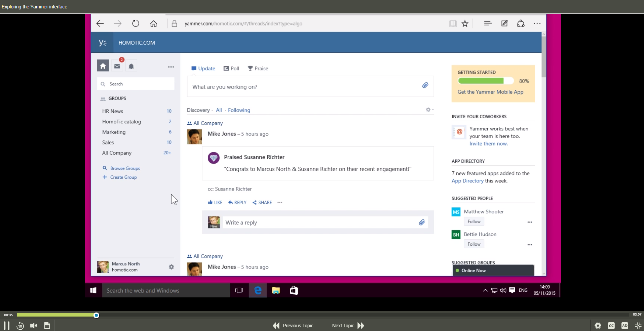Attach a file to the status update
This screenshot has height=331, width=644.
point(425,86)
